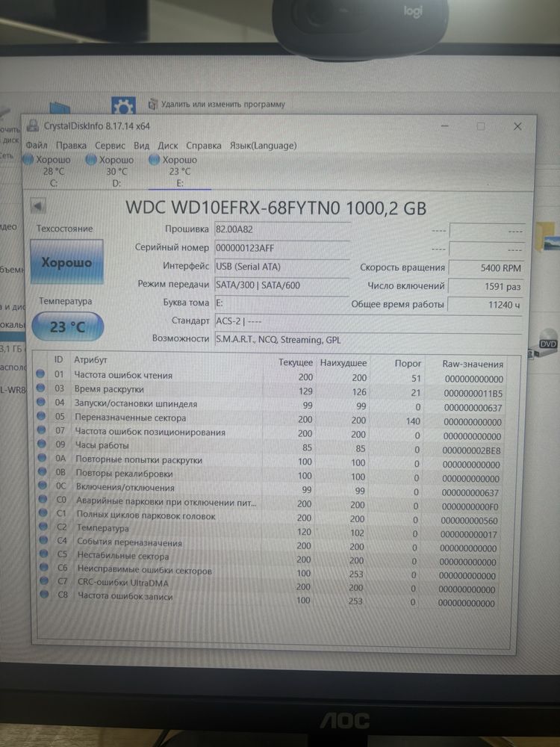The width and height of the screenshot is (560, 747).
Task: Select row Частота ошибок позиционирования
Action: (270, 433)
